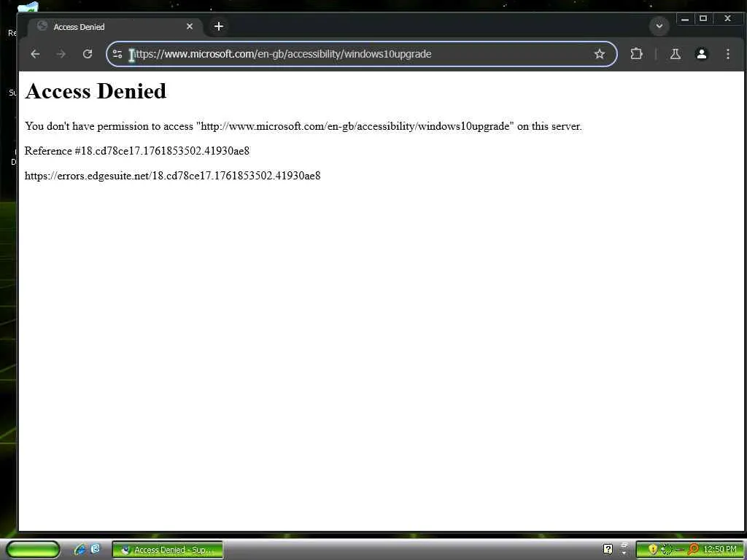Minimize the Chrome window
This screenshot has height=560, width=747.
(x=684, y=19)
